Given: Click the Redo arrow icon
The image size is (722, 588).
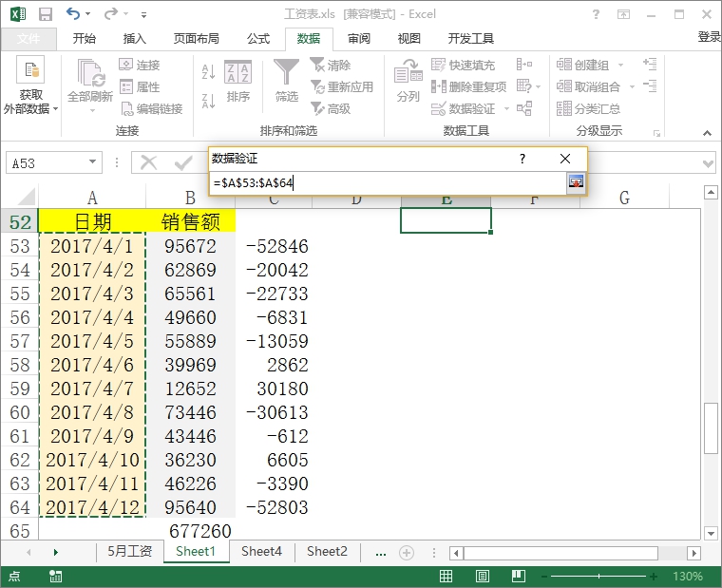Looking at the screenshot, I should coord(110,14).
